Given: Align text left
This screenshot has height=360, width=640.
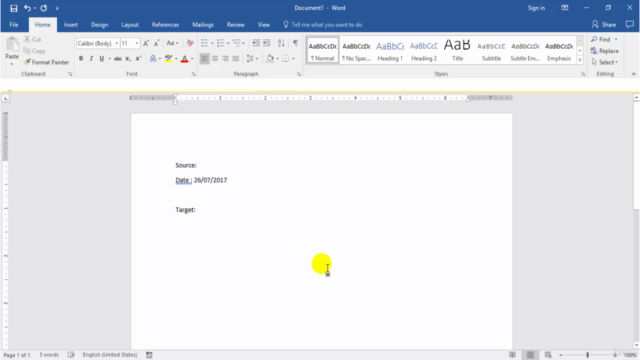Looking at the screenshot, I should point(204,58).
